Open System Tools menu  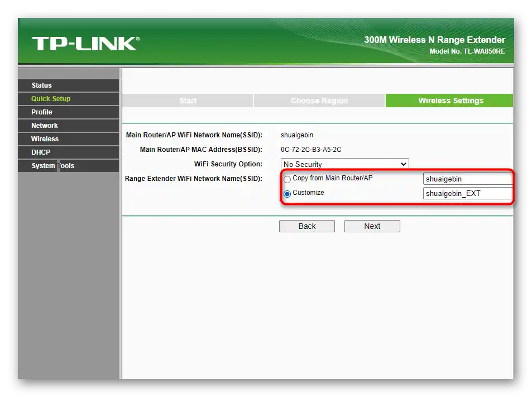pos(68,166)
